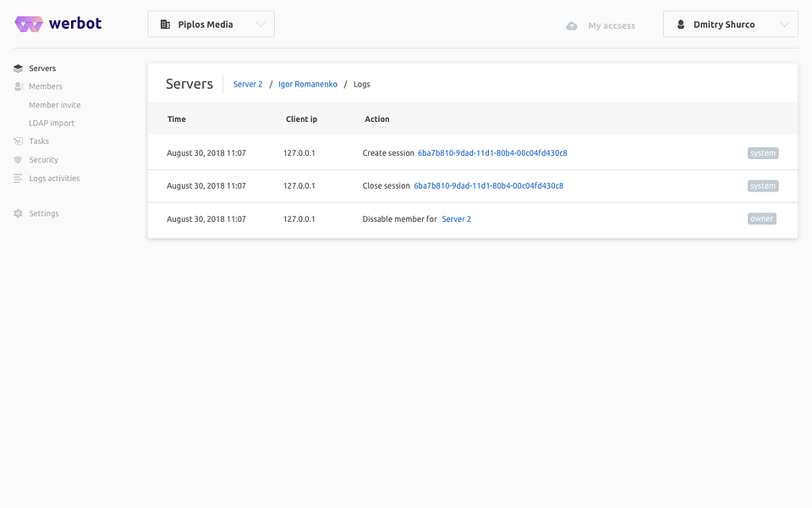The width and height of the screenshot is (812, 508).
Task: Click the Security shield icon
Action: (19, 160)
